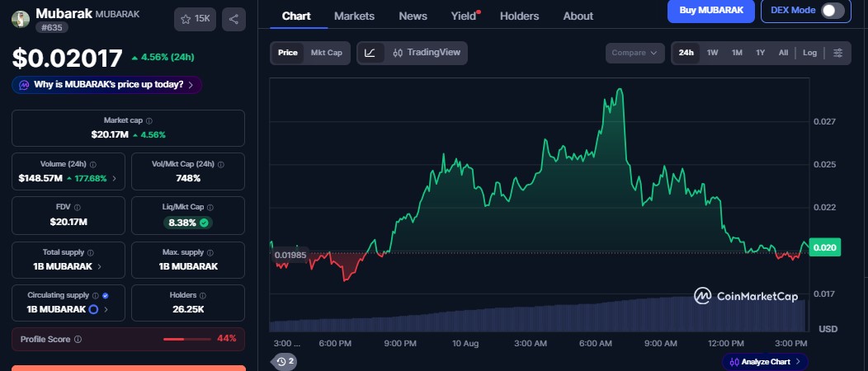This screenshot has width=868, height=371.
Task: Click the 0.01985 opening price label
Action: tap(290, 255)
